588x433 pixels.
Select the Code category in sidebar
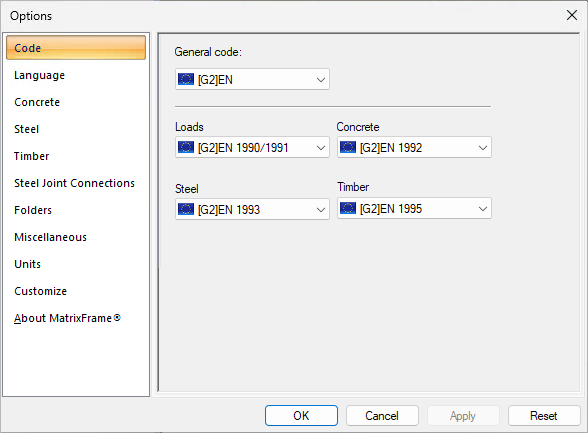click(x=76, y=48)
